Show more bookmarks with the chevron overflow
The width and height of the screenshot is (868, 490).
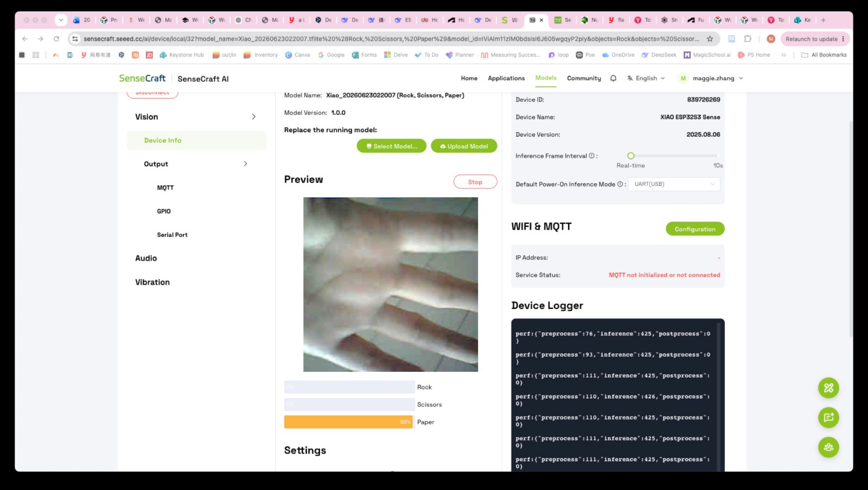pos(783,55)
